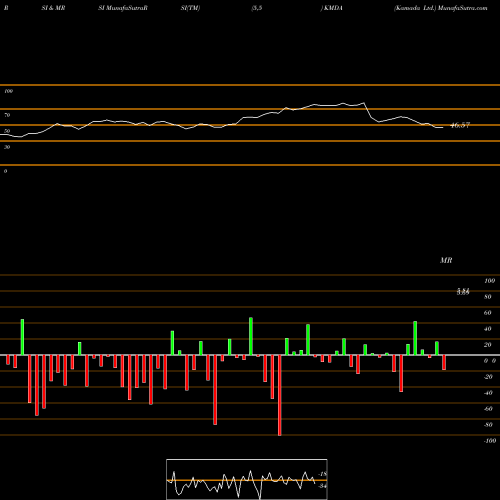
Task: Select the KMDA ticker text in header
Action: tap(333, 8)
